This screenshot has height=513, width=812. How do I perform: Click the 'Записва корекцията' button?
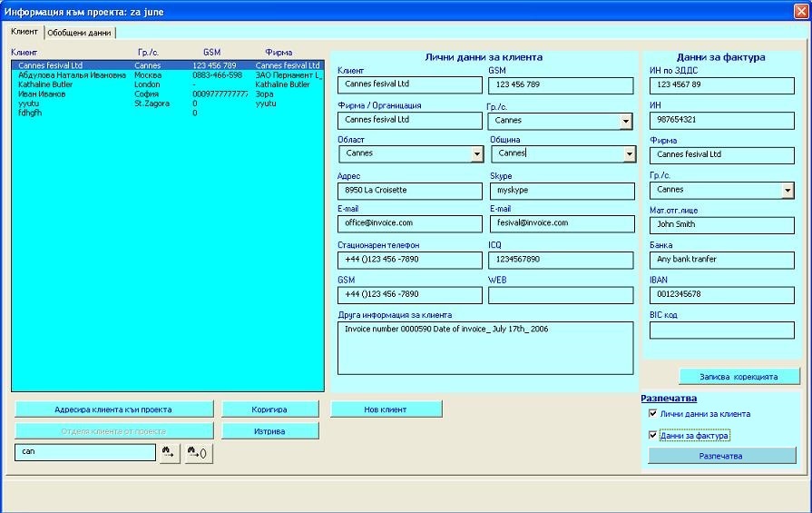pos(739,376)
